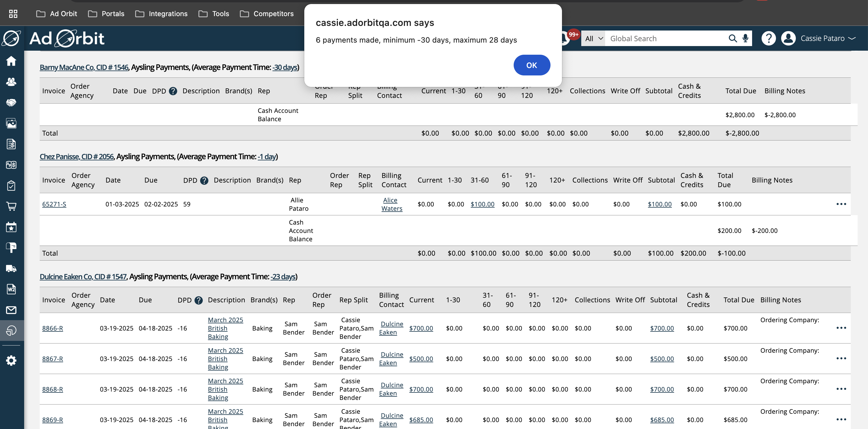The image size is (868, 429).
Task: Open the Ad Orbit bookmarks folder
Action: tap(57, 14)
